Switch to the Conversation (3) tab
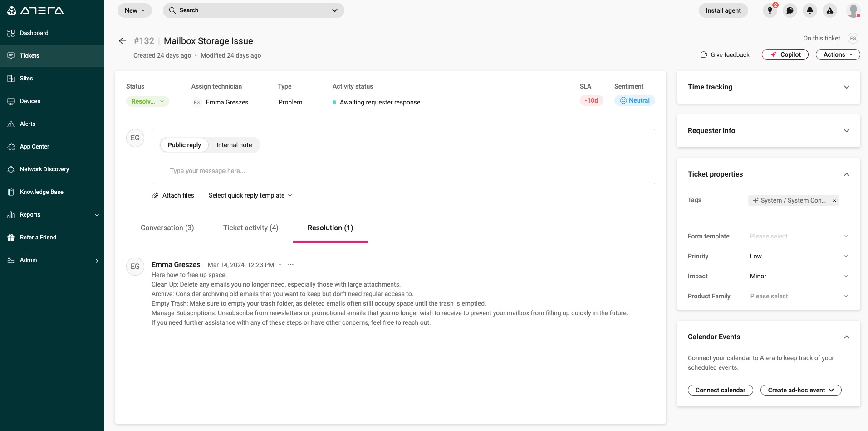 [x=167, y=228]
